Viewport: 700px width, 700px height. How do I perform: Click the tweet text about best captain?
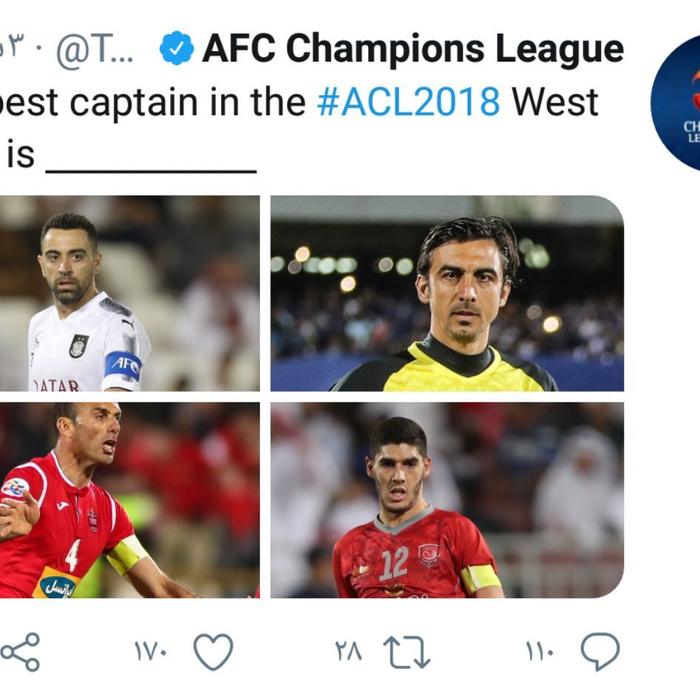[299, 128]
